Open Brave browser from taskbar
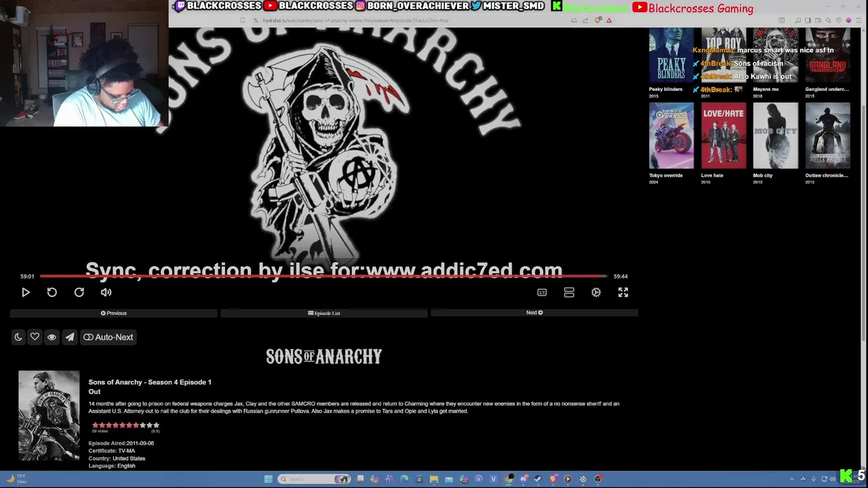Screen dimensions: 868x488 point(553,479)
